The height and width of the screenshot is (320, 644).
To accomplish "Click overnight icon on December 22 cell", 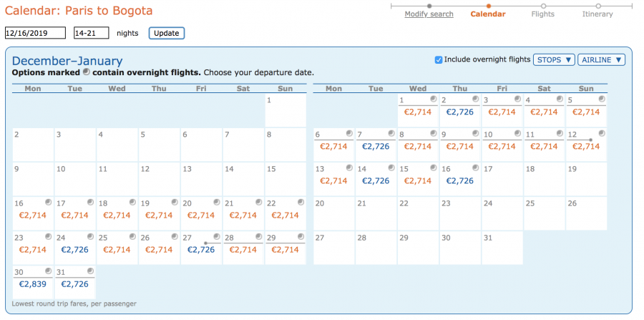I will tap(301, 203).
